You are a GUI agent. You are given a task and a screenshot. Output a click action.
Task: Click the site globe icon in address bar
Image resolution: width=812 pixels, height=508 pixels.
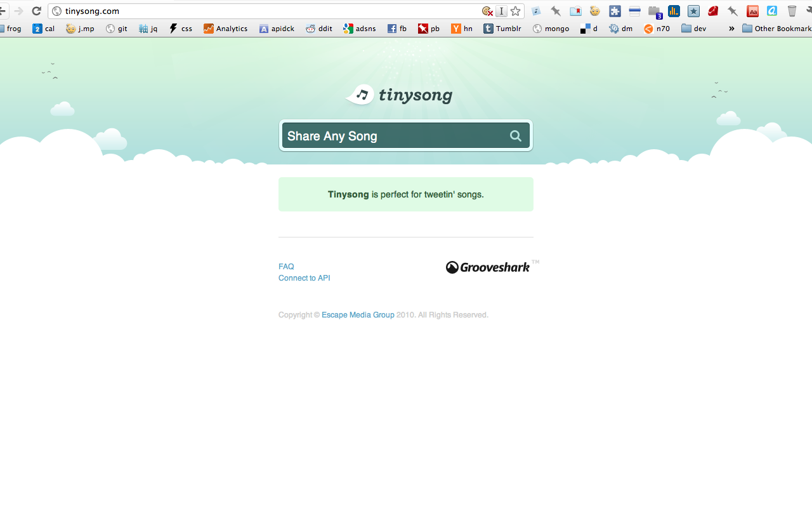coord(56,11)
